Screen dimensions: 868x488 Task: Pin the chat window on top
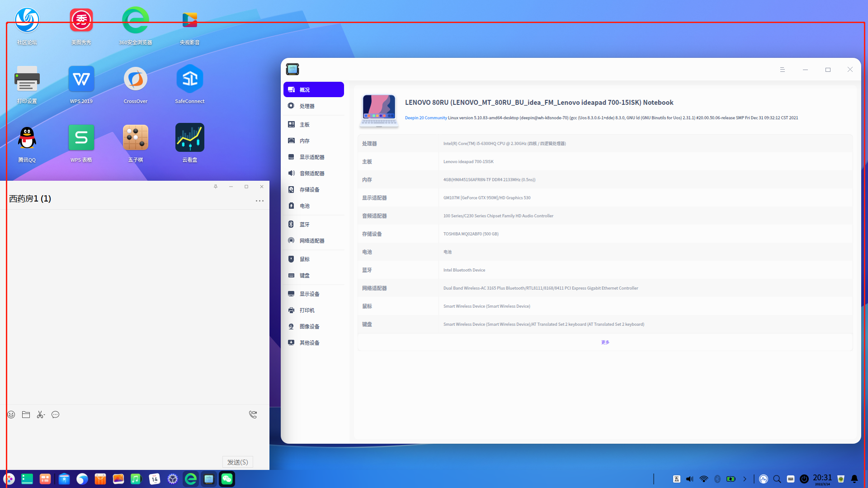click(x=216, y=187)
